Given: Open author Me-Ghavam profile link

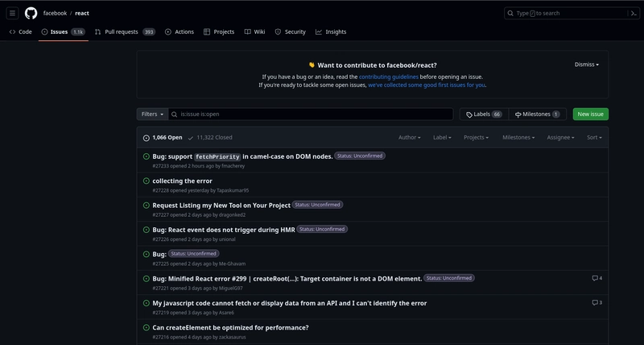Looking at the screenshot, I should [x=232, y=264].
